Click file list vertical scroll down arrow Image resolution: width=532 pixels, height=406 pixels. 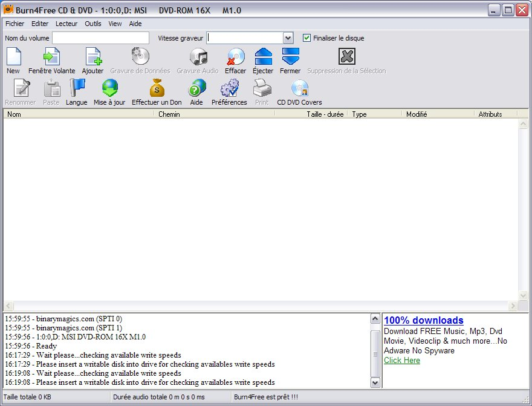[x=523, y=296]
